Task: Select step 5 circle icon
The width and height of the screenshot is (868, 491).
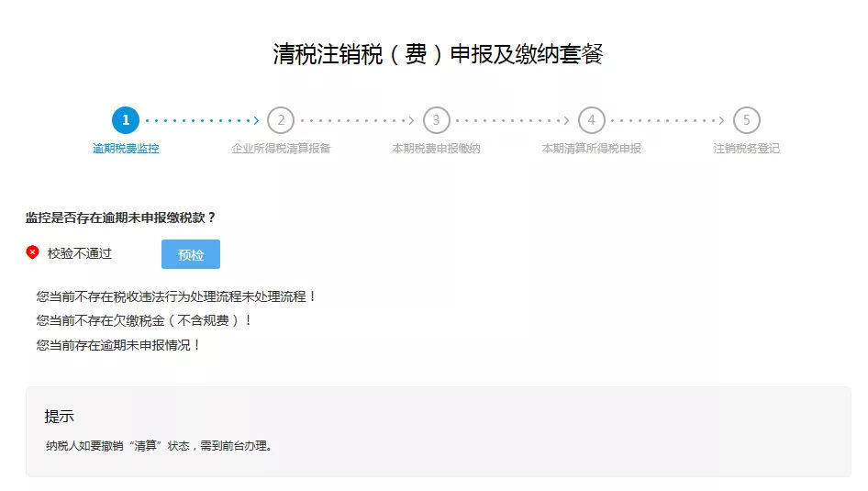Action: pyautogui.click(x=746, y=120)
